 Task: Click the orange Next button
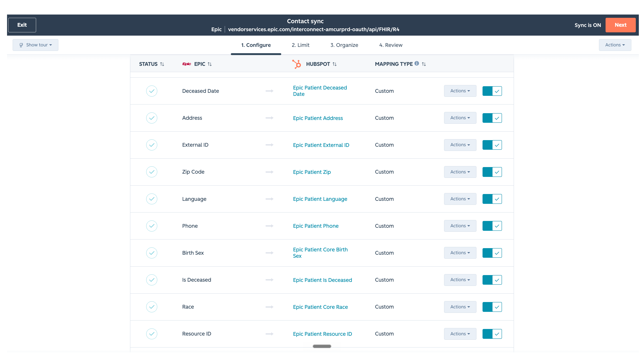620,25
